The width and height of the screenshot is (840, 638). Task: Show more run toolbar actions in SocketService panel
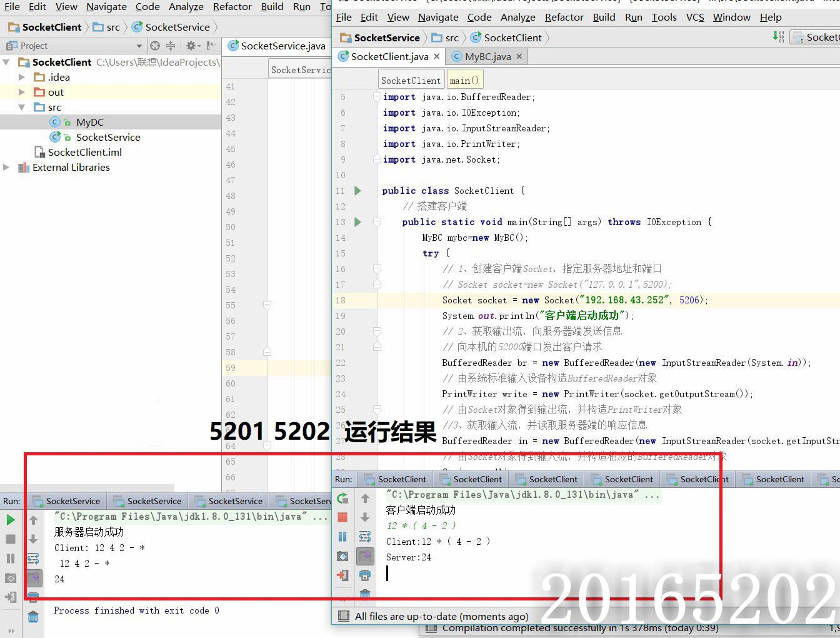[x=11, y=631]
